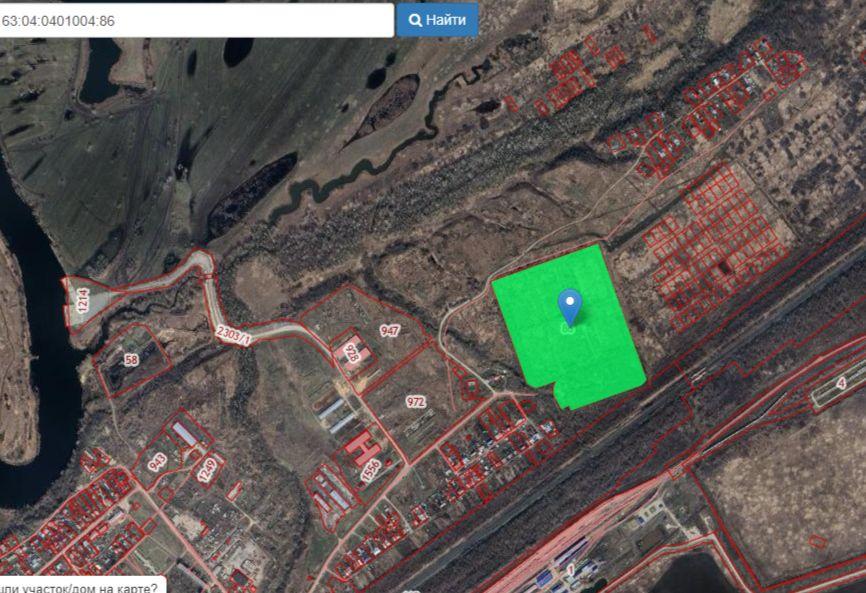The image size is (866, 593).
Task: Select parcel labeled 1249
Action: (208, 470)
